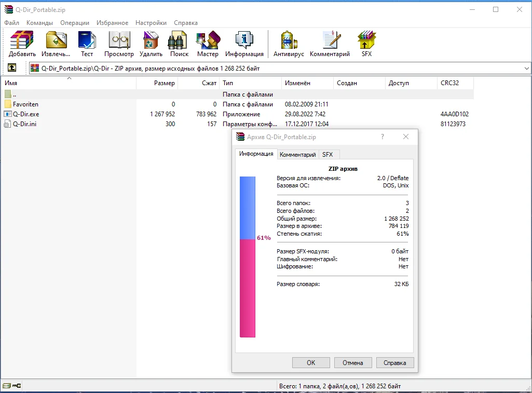The height and width of the screenshot is (393, 532).
Task: Click the WinRAR icon in main title bar
Action: coord(9,9)
